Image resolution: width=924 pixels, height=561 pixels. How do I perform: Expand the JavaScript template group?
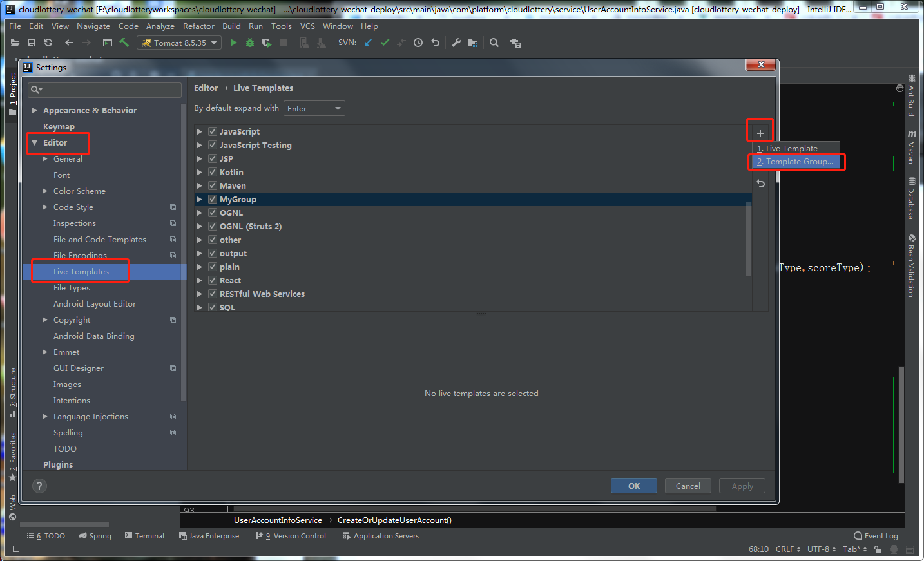click(200, 131)
